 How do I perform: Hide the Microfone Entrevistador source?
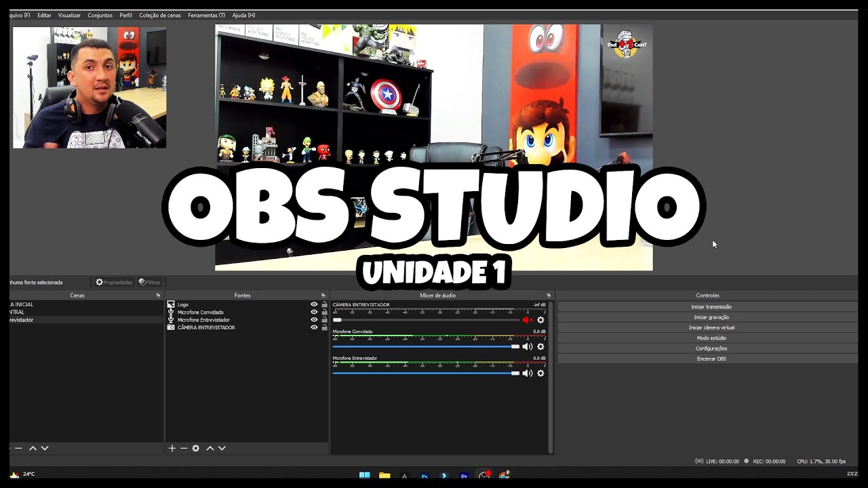314,319
